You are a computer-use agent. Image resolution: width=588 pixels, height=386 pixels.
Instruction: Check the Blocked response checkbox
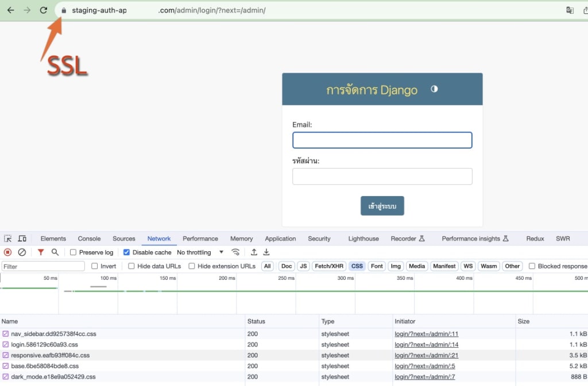[x=532, y=266]
